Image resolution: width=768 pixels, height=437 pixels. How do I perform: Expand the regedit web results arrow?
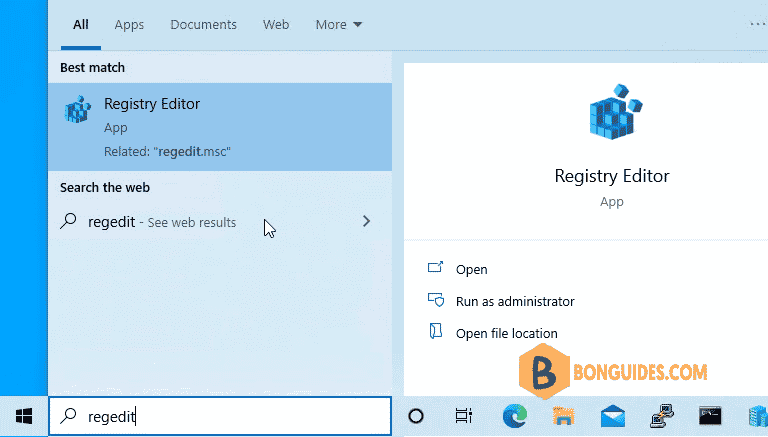click(x=366, y=221)
